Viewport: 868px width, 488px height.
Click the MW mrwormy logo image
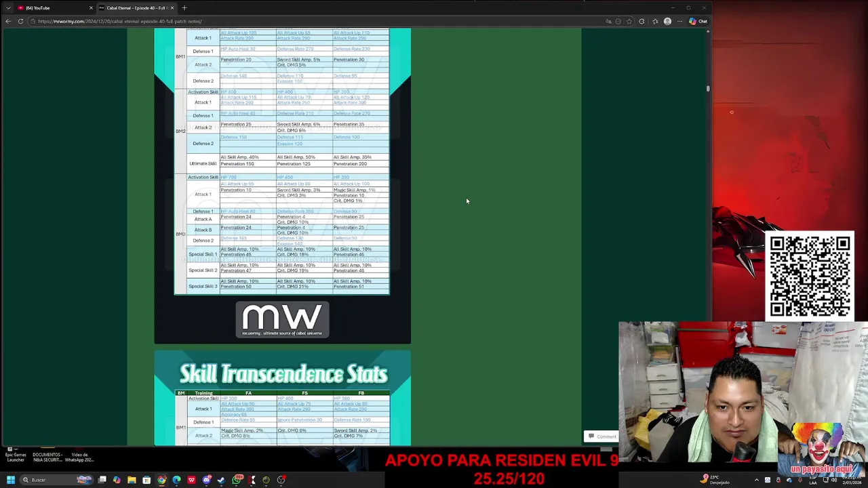(282, 320)
